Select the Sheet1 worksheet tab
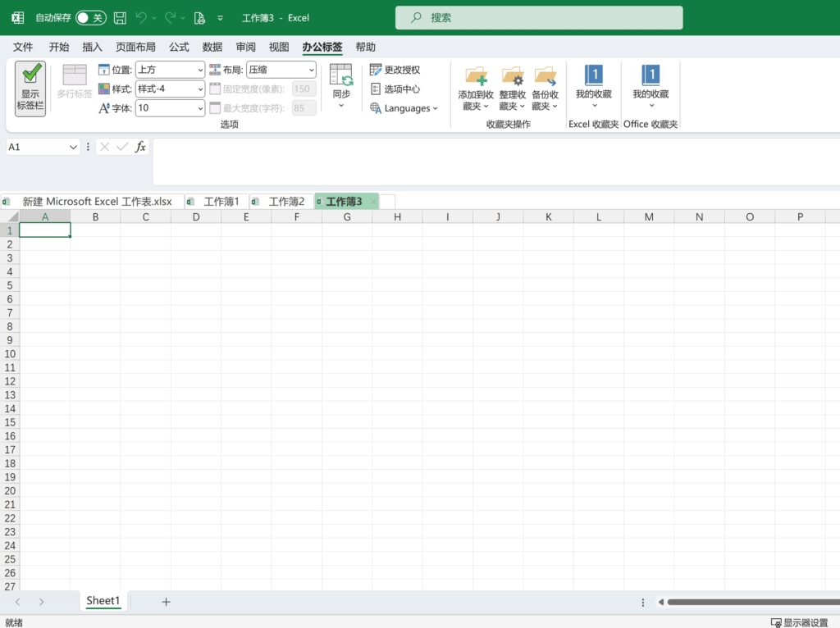This screenshot has height=628, width=840. pos(103,601)
